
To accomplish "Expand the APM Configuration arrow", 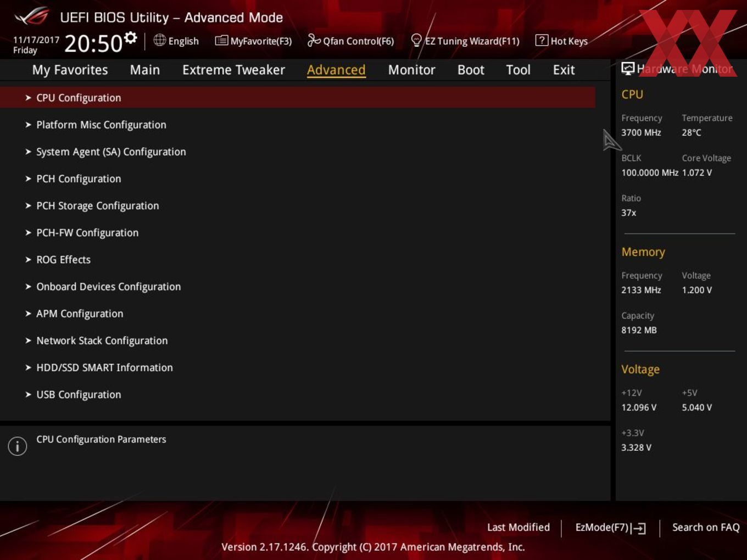I will click(x=28, y=313).
